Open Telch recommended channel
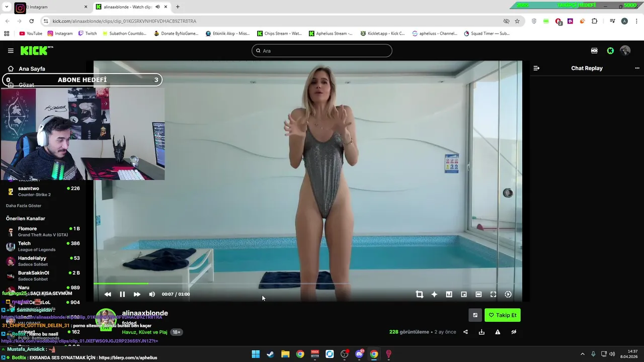The image size is (644, 362). pos(43,246)
